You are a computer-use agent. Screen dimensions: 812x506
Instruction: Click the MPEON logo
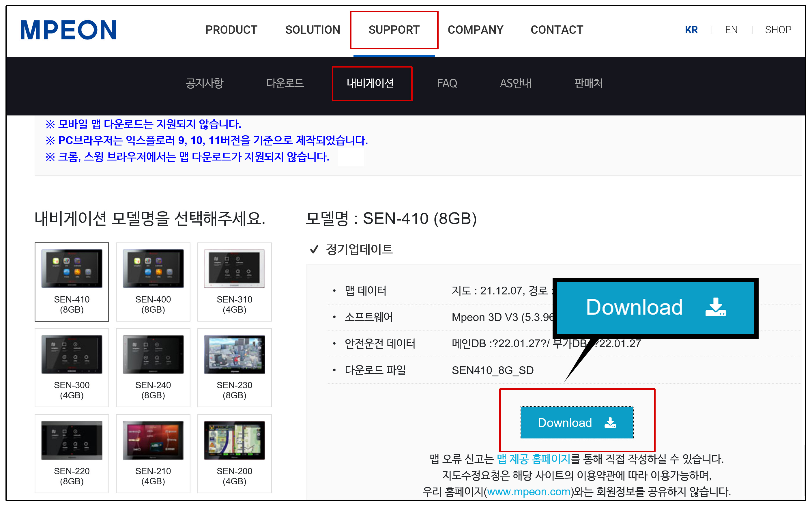click(68, 30)
